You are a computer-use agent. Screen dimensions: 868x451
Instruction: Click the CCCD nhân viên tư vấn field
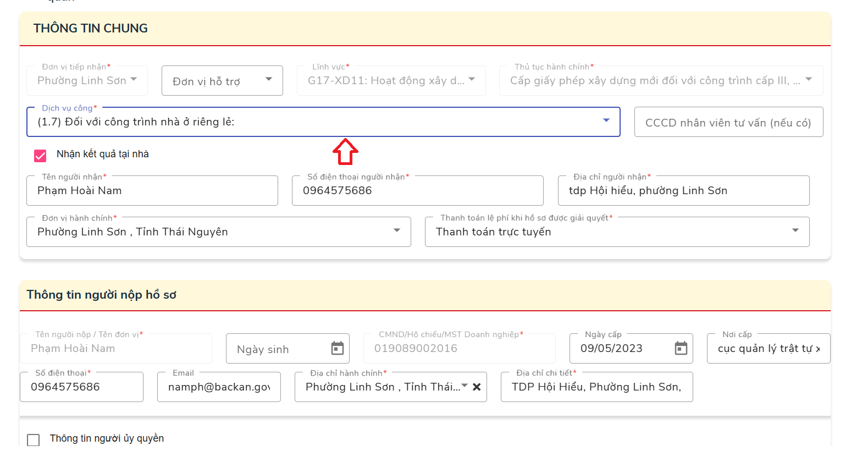tap(728, 123)
